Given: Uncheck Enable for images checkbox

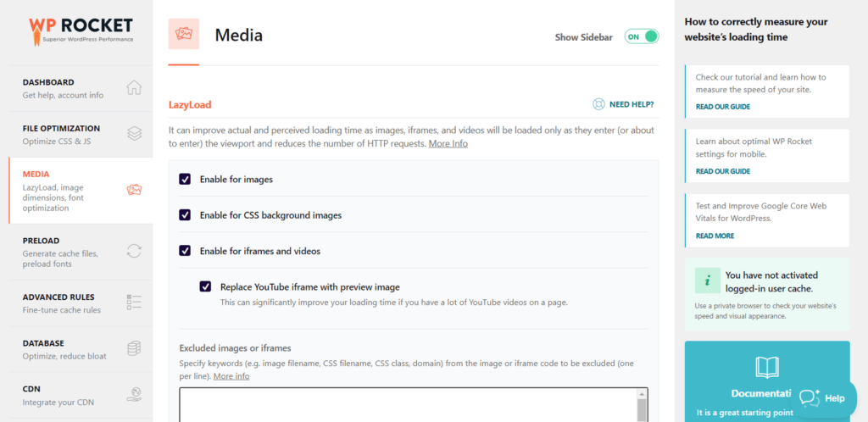Looking at the screenshot, I should (x=185, y=179).
